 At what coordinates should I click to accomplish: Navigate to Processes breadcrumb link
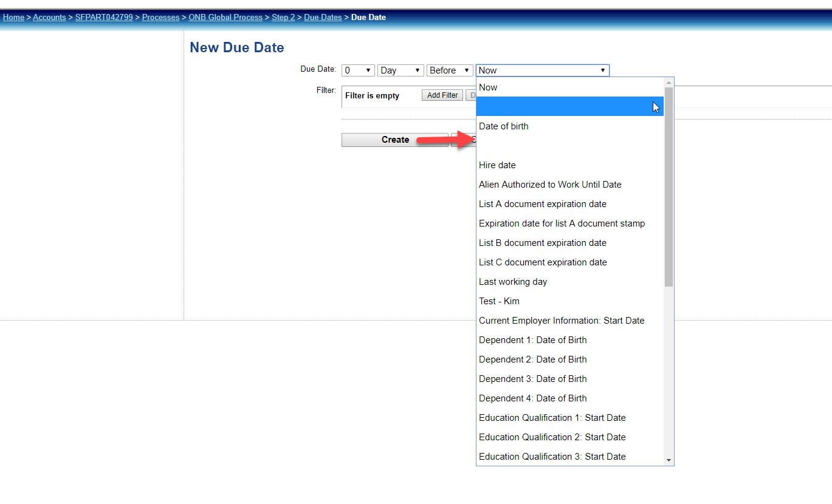click(x=160, y=17)
